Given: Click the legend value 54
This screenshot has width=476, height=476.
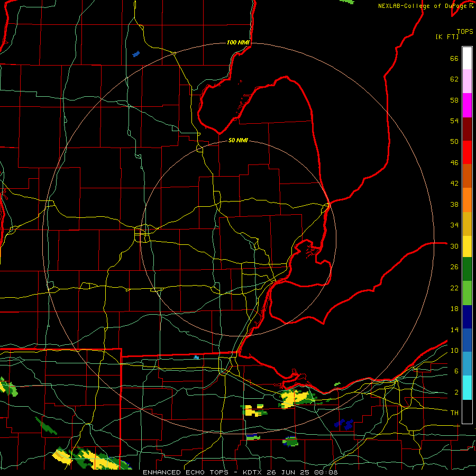Looking at the screenshot, I should point(454,121).
